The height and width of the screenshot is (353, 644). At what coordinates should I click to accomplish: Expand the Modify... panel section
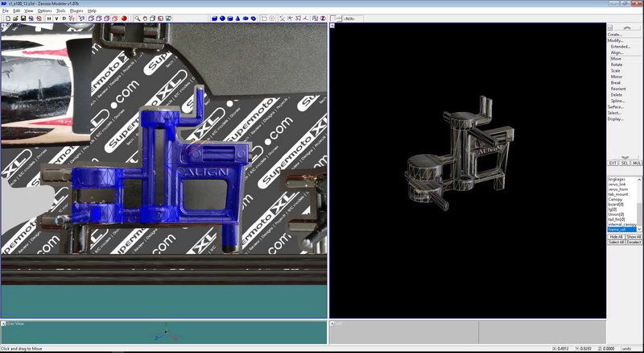click(615, 41)
